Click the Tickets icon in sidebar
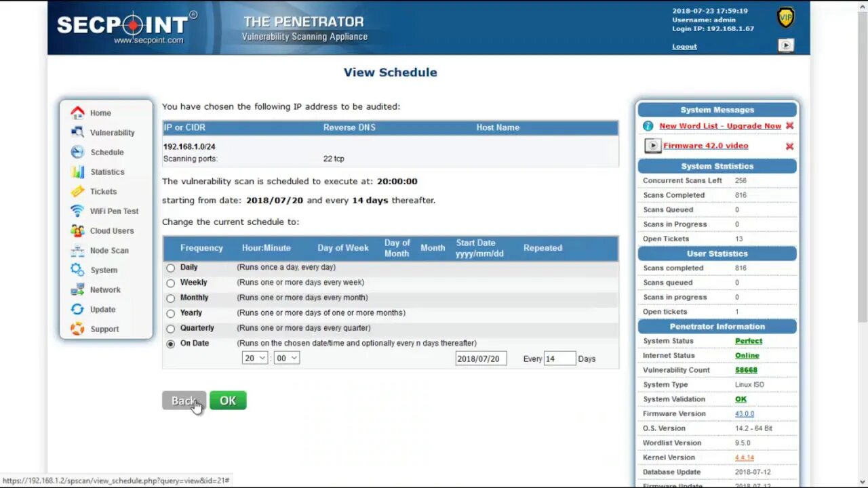868x488 pixels. click(78, 191)
